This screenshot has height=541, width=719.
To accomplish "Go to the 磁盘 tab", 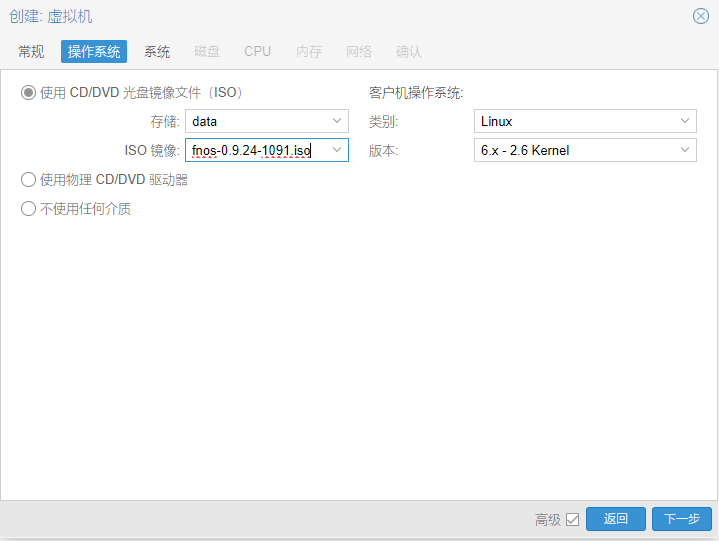I will click(207, 52).
